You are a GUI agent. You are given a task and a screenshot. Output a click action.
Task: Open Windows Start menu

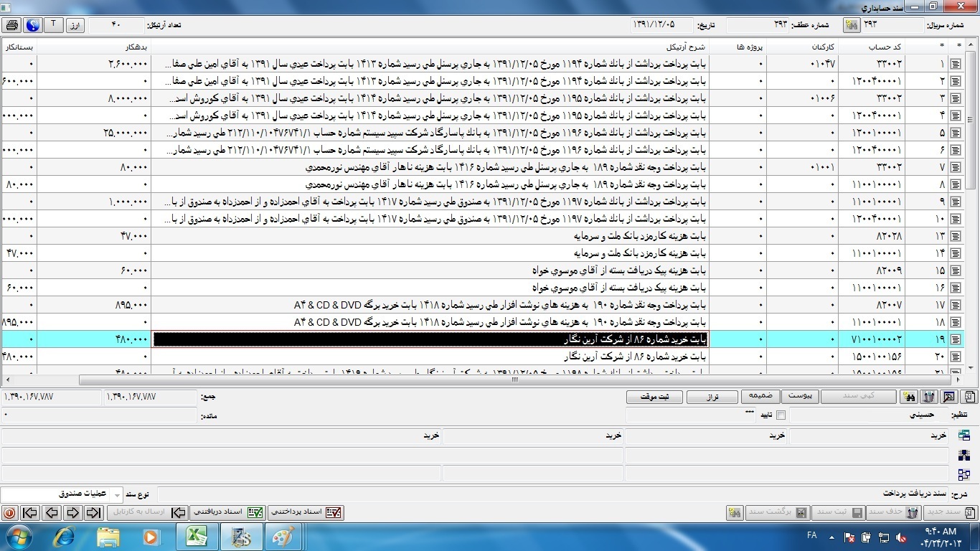[18, 537]
